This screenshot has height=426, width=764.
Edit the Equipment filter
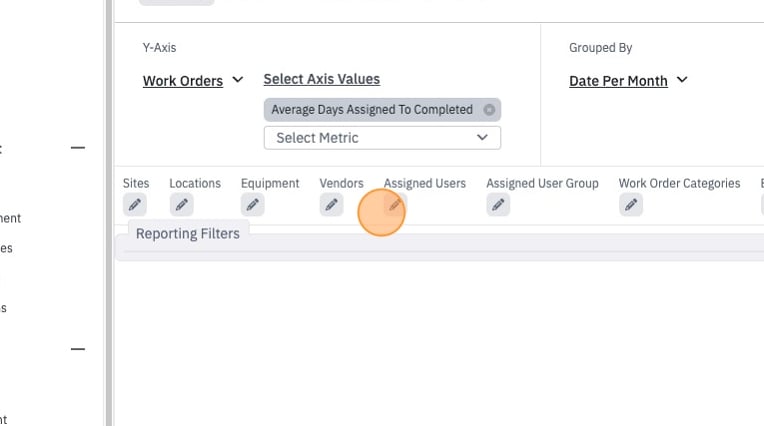pos(252,205)
